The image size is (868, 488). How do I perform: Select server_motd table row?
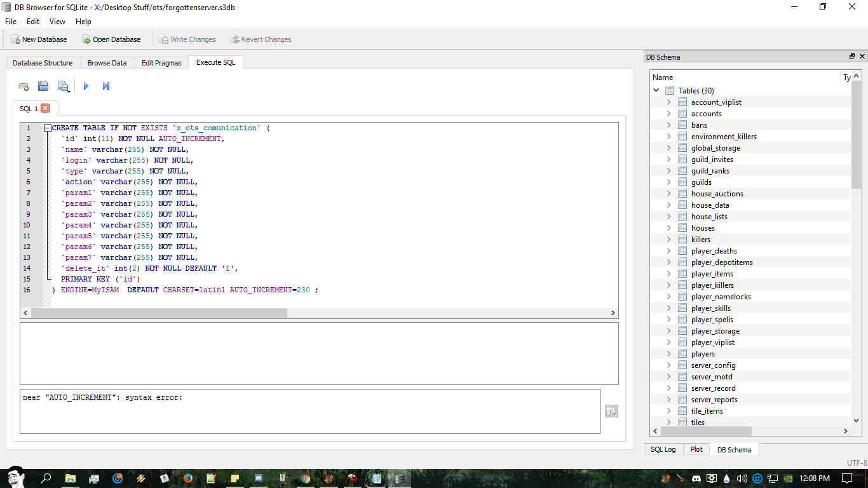750,377
